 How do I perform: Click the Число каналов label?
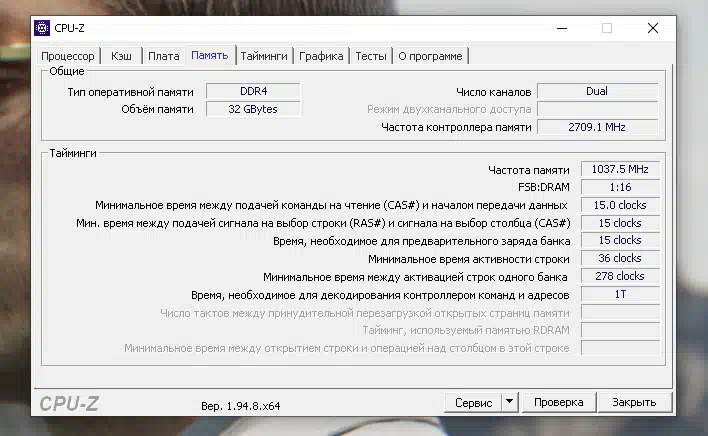point(494,92)
